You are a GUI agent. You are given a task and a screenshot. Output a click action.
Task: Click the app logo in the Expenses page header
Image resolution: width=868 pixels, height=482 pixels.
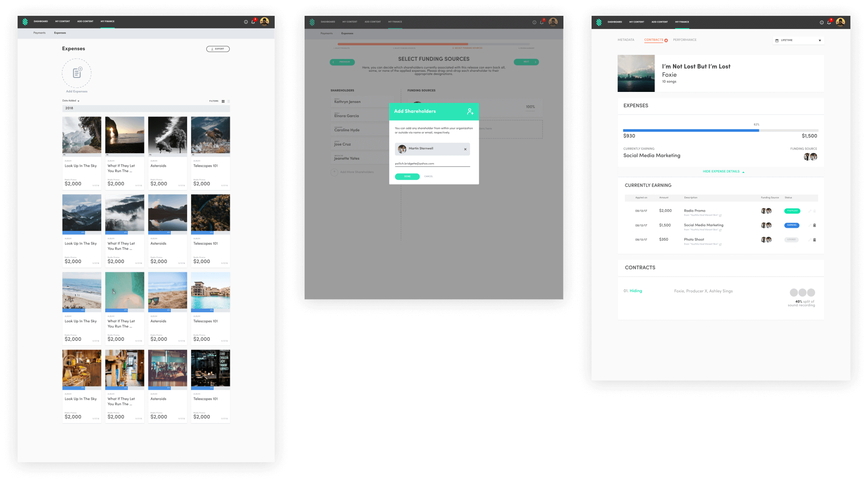(x=25, y=22)
